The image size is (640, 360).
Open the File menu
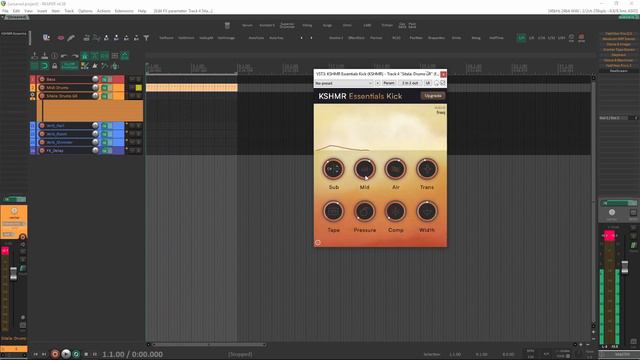5,11
